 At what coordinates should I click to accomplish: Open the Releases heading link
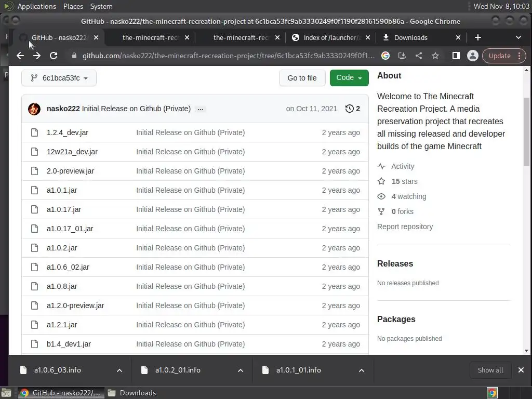(x=395, y=263)
